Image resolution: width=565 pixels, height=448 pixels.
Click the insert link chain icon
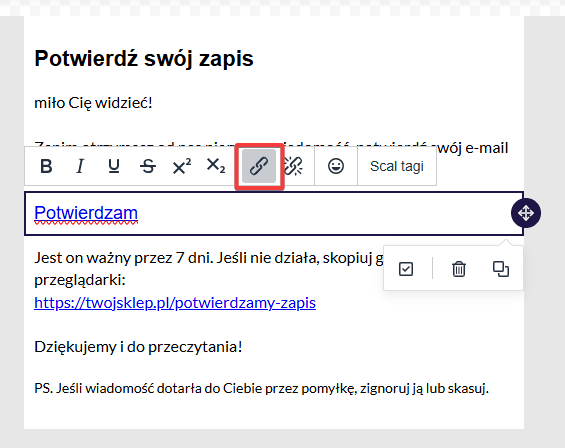click(x=259, y=166)
